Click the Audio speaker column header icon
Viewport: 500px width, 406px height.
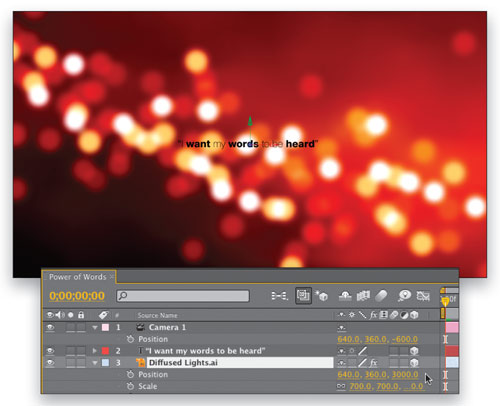(x=60, y=315)
